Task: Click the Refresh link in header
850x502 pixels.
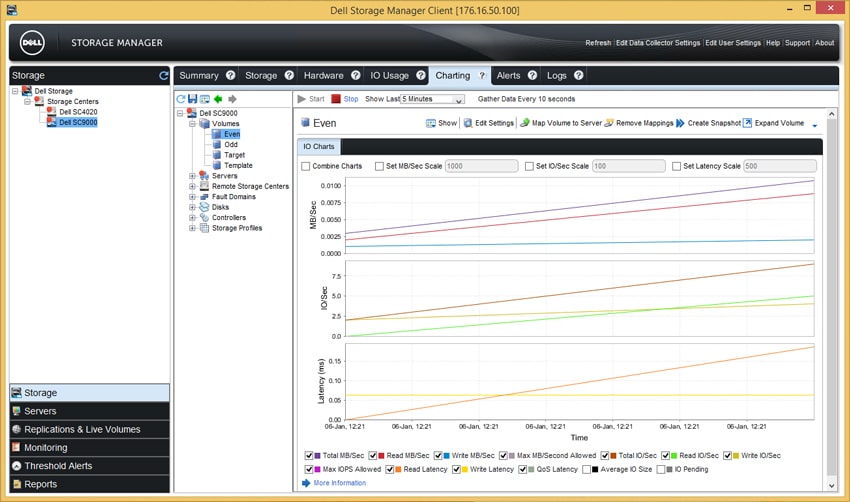Action: (598, 43)
